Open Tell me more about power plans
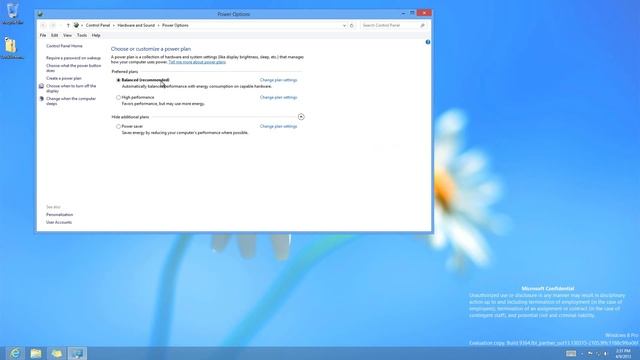This screenshot has width=640, height=360. (197, 62)
